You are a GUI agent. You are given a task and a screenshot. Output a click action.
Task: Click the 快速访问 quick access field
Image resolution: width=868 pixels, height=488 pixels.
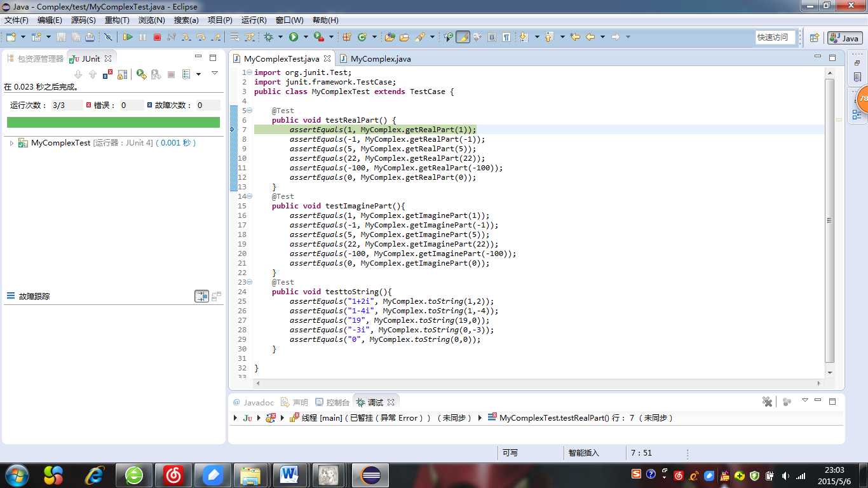pos(773,37)
